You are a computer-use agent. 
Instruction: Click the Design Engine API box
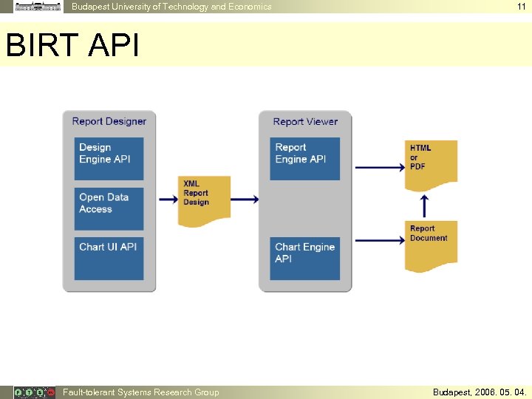[x=109, y=159]
